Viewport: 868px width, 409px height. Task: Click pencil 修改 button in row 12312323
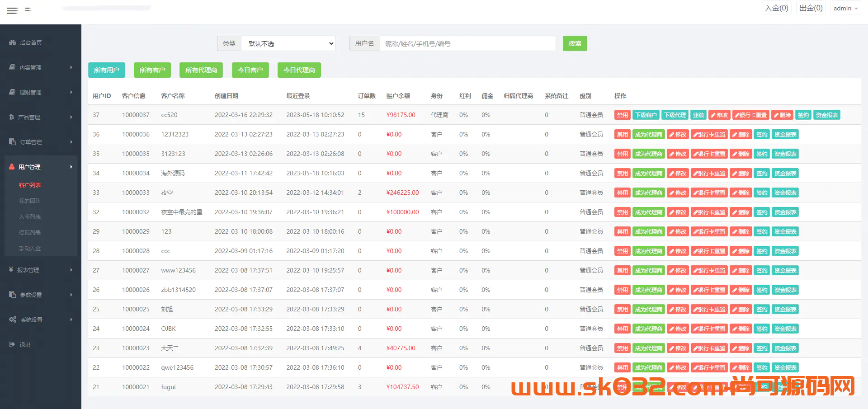click(x=678, y=134)
